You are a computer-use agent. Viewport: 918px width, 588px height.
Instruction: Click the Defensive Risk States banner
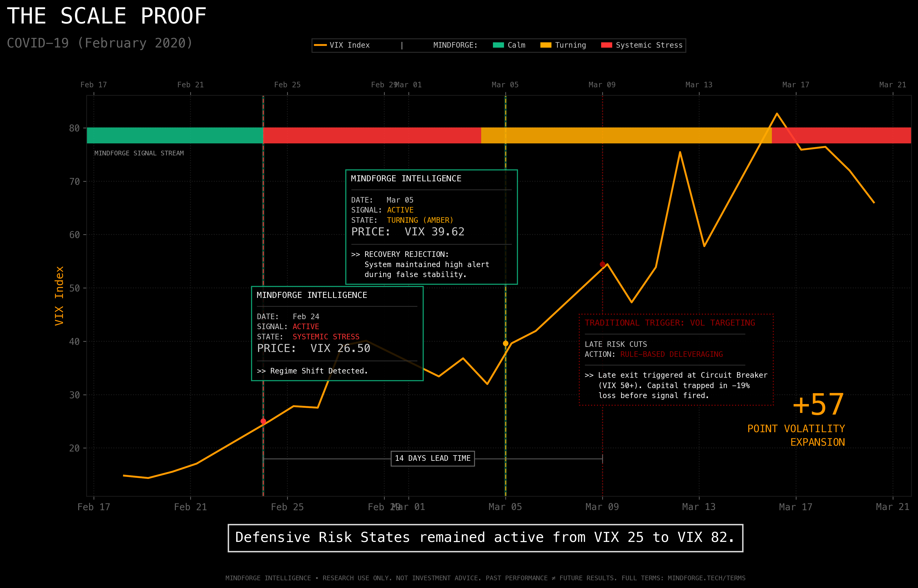point(486,537)
